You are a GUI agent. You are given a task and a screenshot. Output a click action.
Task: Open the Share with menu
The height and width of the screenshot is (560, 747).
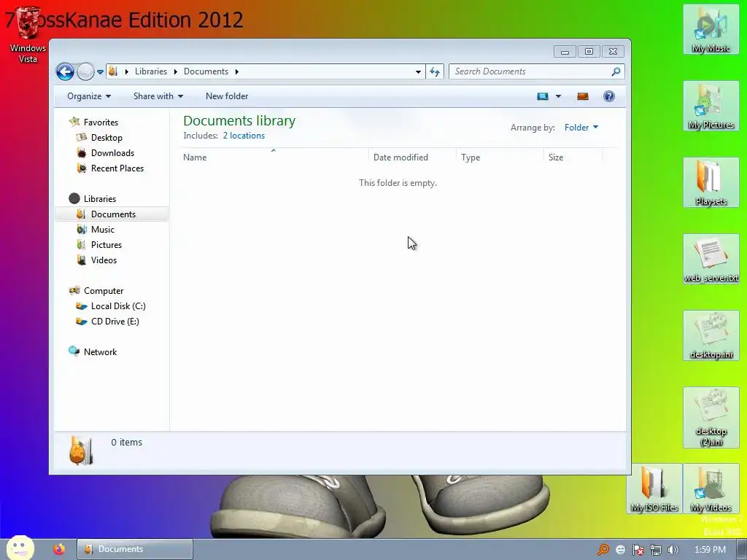click(x=158, y=96)
